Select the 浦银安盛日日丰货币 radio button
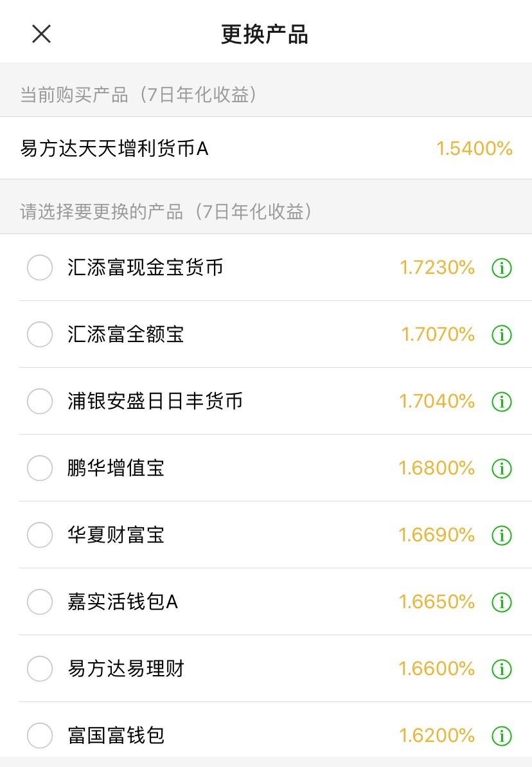 click(40, 401)
